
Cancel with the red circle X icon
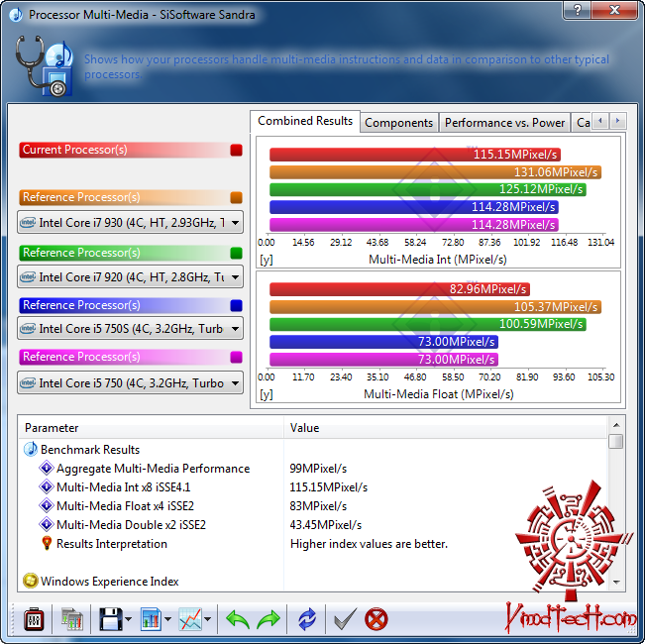coord(376,619)
